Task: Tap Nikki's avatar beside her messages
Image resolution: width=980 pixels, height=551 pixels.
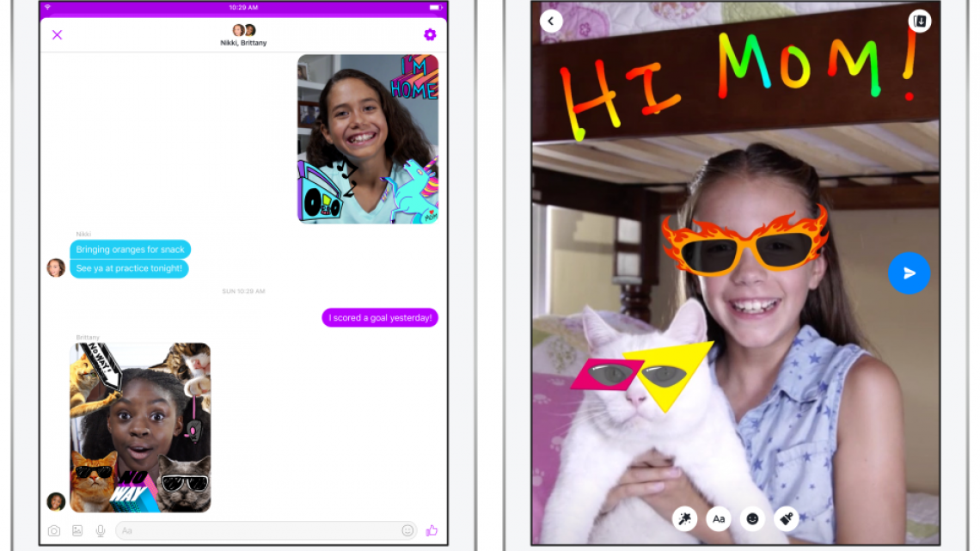Action: coord(56,267)
